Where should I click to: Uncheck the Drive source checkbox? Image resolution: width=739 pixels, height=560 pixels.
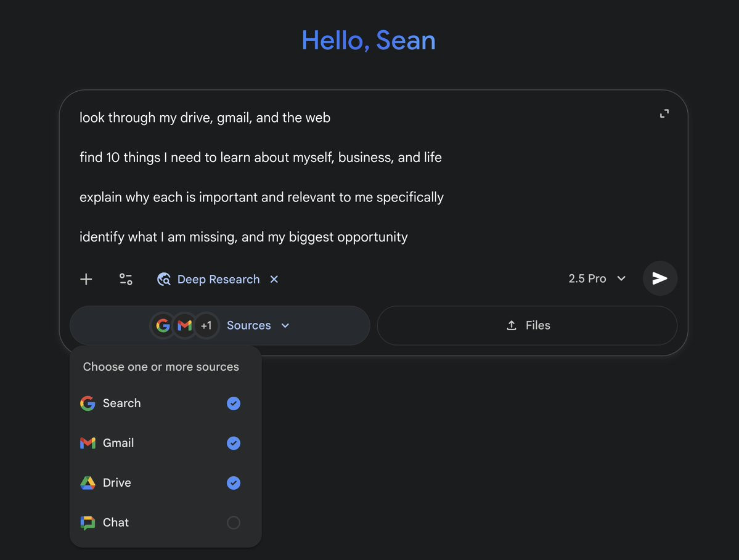click(234, 483)
